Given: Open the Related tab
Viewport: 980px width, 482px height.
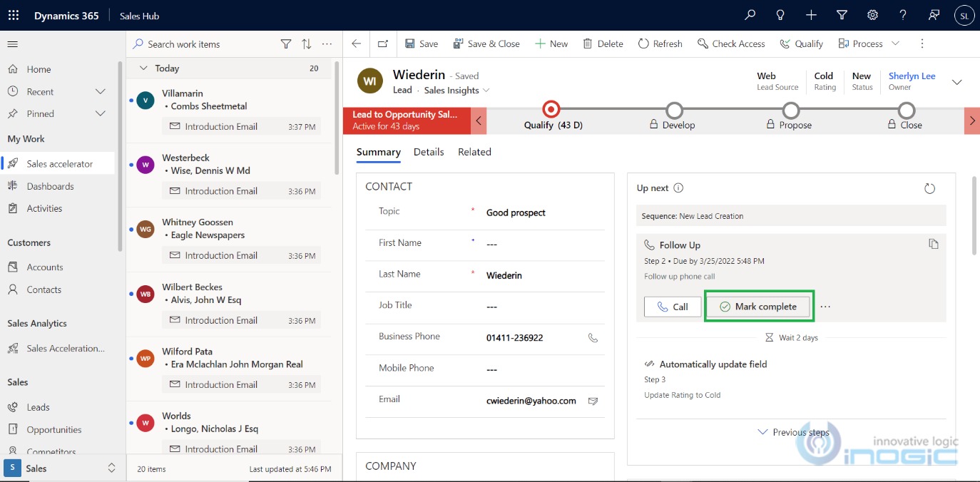Looking at the screenshot, I should tap(474, 152).
